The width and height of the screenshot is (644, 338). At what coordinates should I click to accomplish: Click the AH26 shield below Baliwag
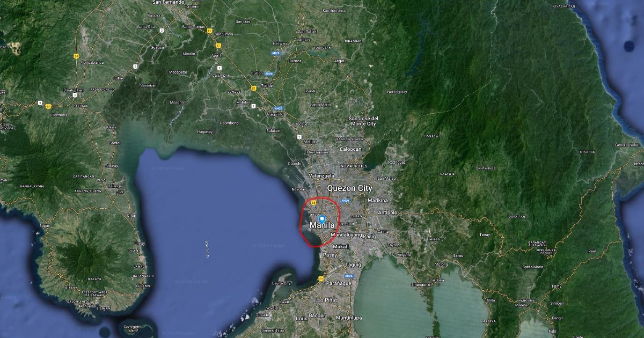coord(276,54)
